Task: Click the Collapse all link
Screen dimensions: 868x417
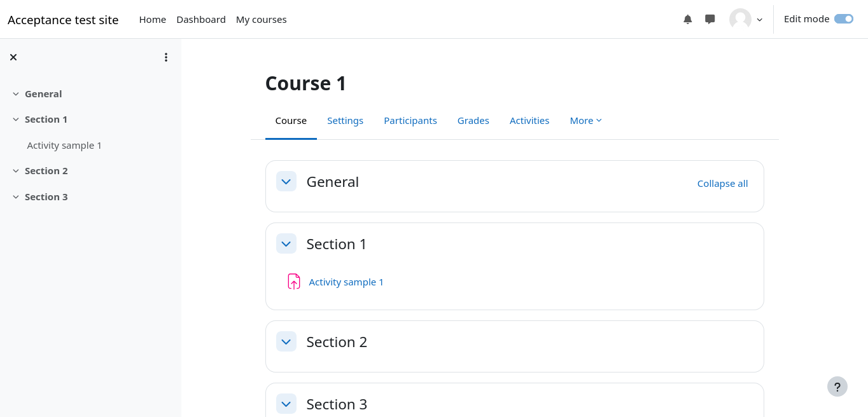Action: pos(722,184)
